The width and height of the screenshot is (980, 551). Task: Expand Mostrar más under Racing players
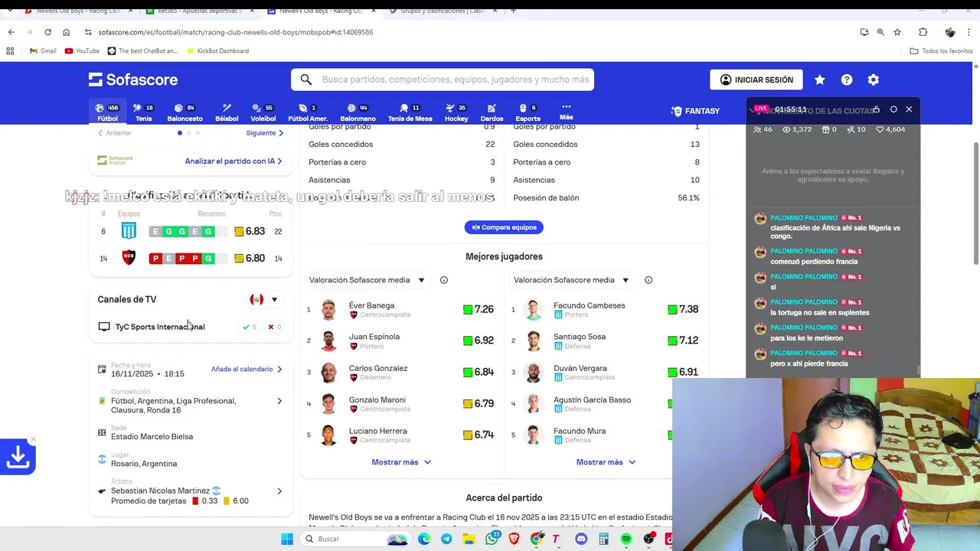click(x=606, y=462)
